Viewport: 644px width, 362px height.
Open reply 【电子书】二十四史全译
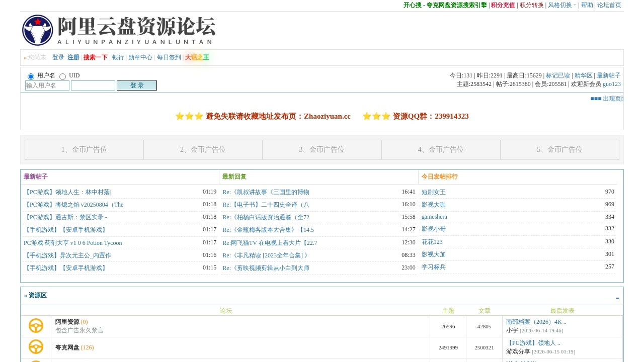pyautogui.click(x=266, y=205)
